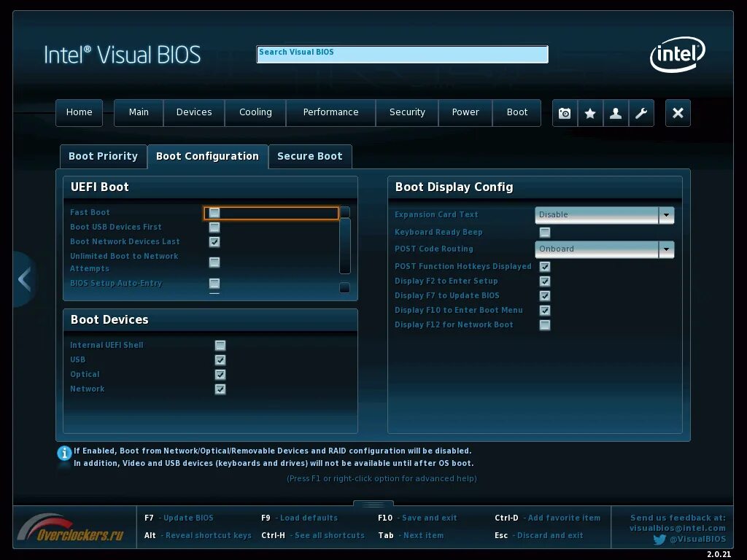
Task: Click the visualbios@intel.com feedback link
Action: pos(678,528)
